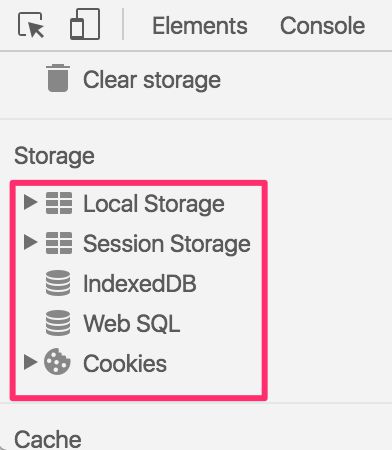Select the Web SQL label
Image resolution: width=392 pixels, height=450 pixels.
point(132,324)
